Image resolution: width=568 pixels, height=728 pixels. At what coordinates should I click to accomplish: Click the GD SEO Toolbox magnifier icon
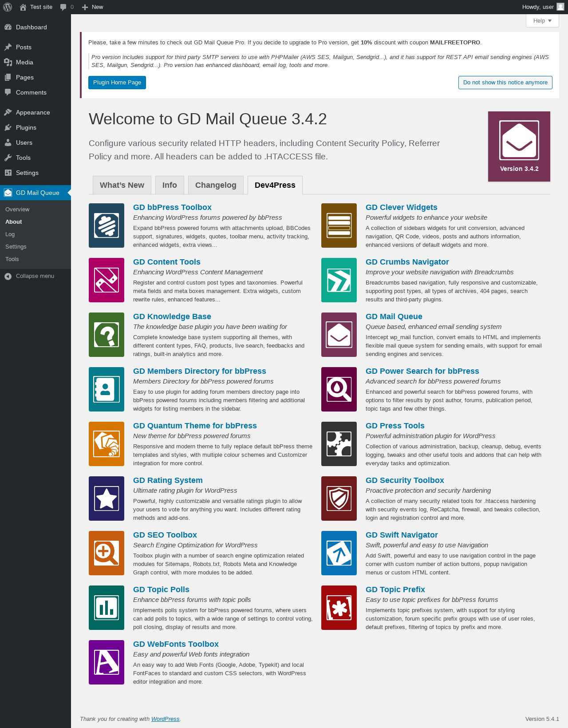106,553
